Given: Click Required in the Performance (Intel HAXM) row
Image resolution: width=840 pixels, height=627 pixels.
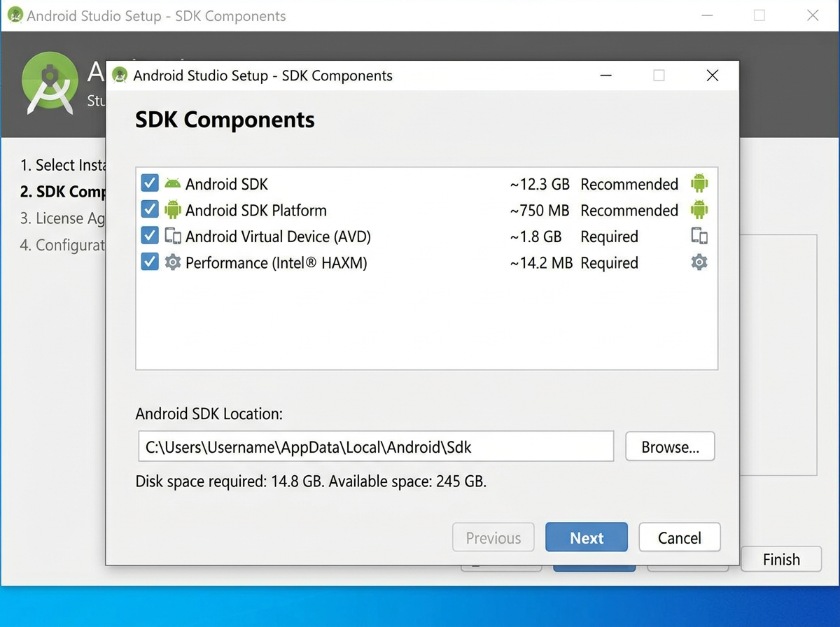Looking at the screenshot, I should [610, 263].
